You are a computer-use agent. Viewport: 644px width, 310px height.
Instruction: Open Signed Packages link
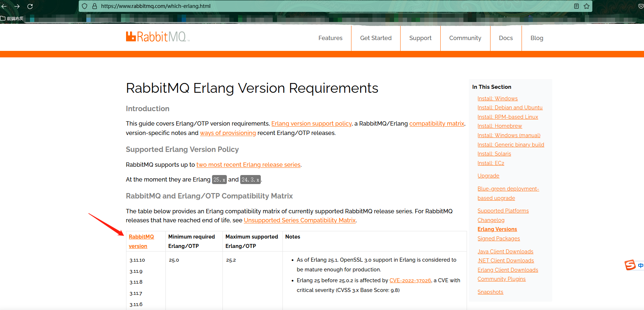[x=499, y=239]
